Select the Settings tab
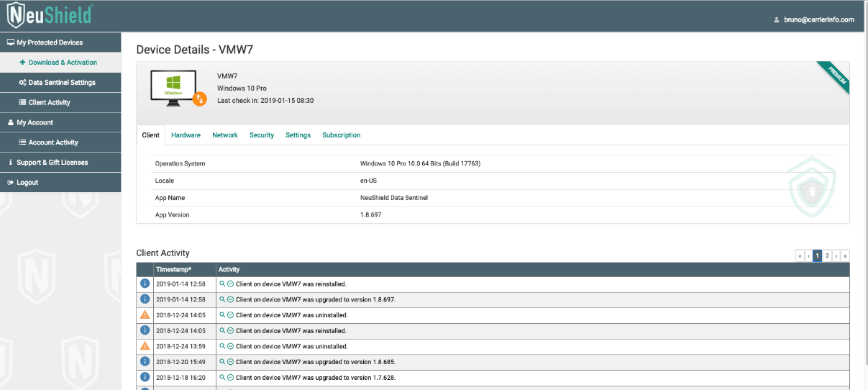Screen dimensions: 868x390 click(x=298, y=135)
